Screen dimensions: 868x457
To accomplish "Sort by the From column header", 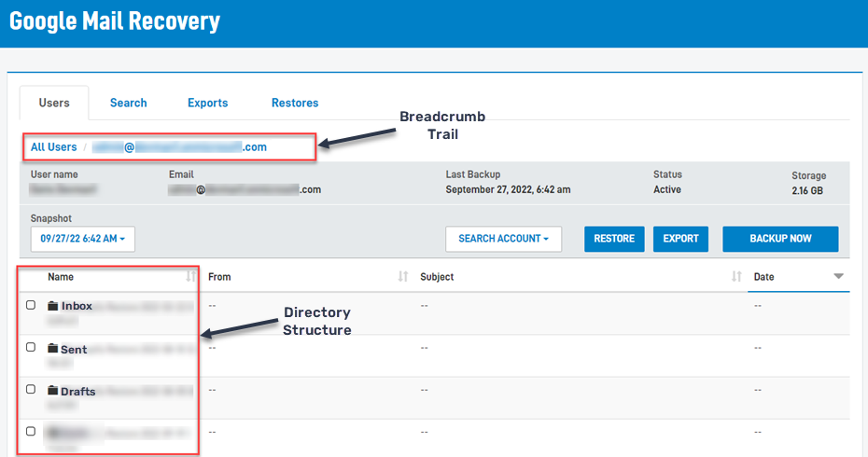I will (219, 277).
